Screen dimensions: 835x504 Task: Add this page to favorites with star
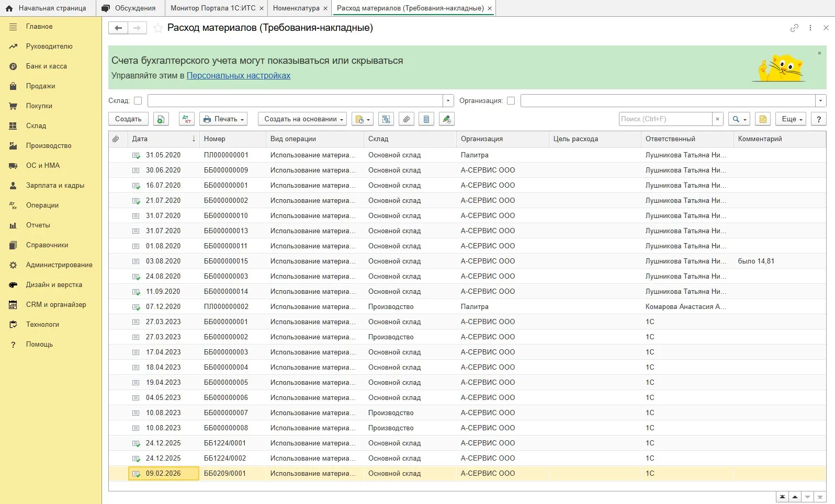click(158, 28)
